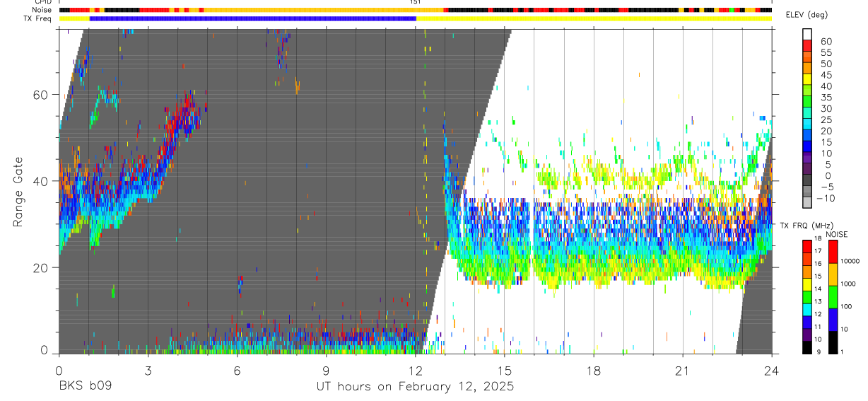Image resolution: width=868 pixels, height=401 pixels.
Task: Select the red top swatch of NOISE colorbar
Action: tap(833, 251)
